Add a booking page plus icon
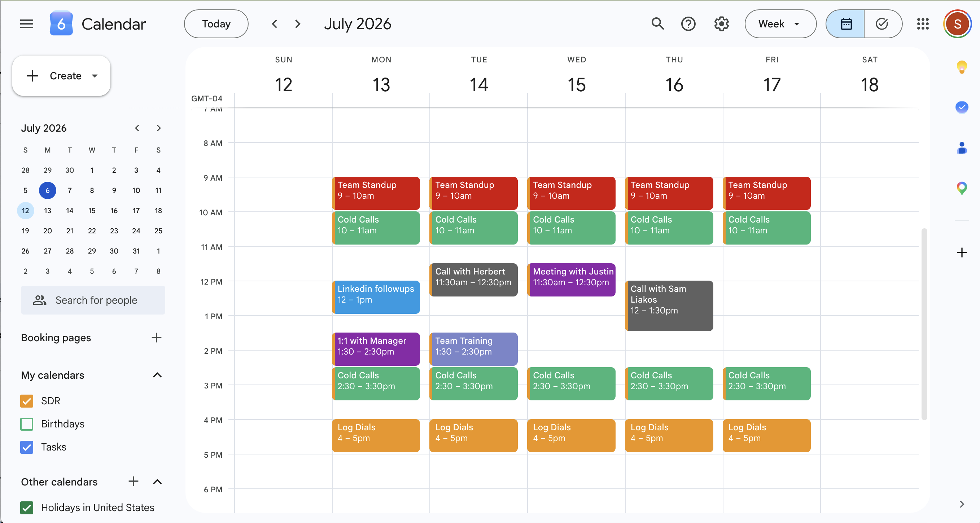This screenshot has height=523, width=980. (x=156, y=337)
